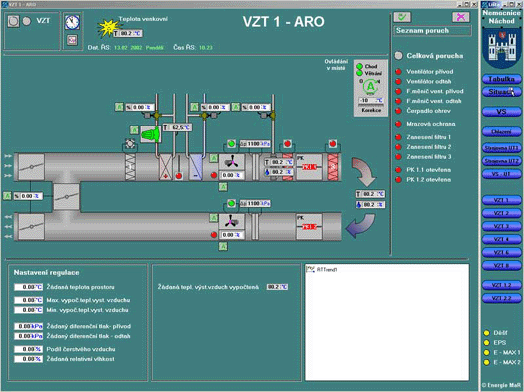Click the pink X cancel icon
This screenshot has height=392, width=524.
(x=461, y=17)
